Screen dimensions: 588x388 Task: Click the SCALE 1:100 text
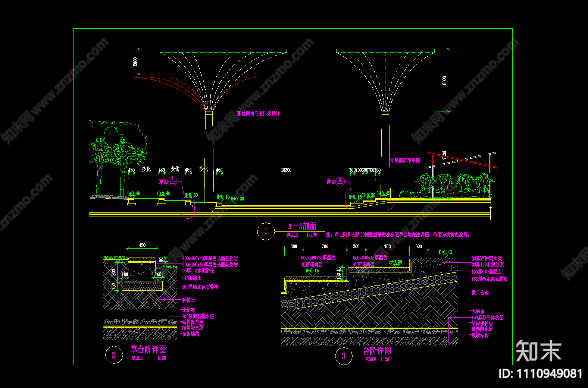[302, 235]
